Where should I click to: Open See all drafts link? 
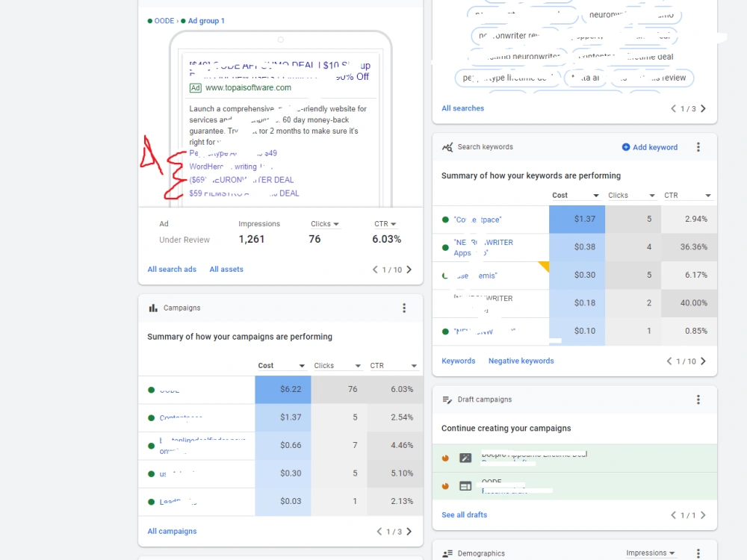(x=465, y=515)
